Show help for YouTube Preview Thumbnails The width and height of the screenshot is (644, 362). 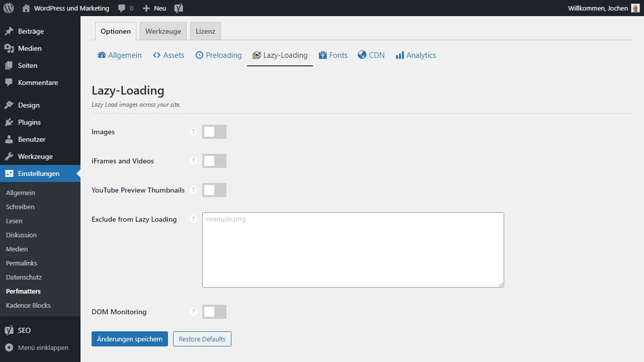[193, 190]
